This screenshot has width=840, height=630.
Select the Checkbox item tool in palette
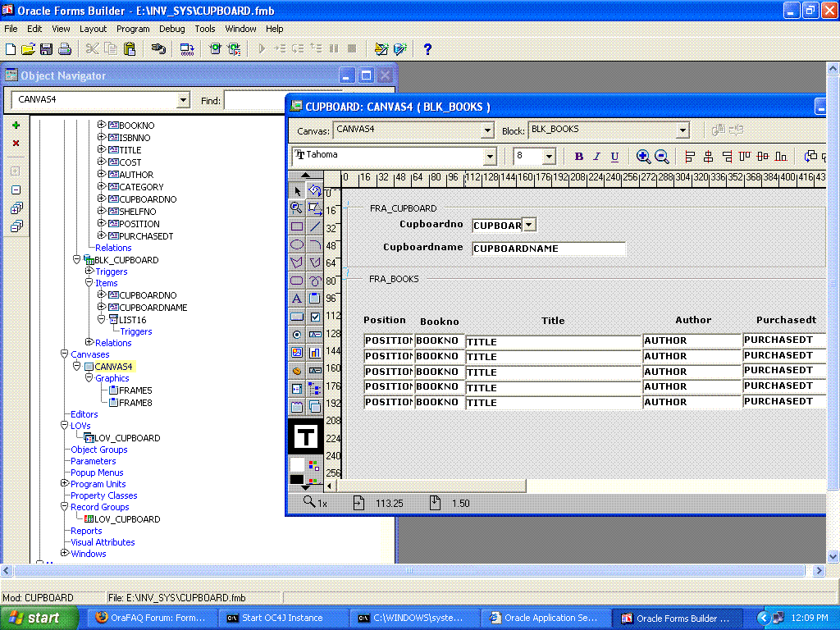[x=315, y=317]
